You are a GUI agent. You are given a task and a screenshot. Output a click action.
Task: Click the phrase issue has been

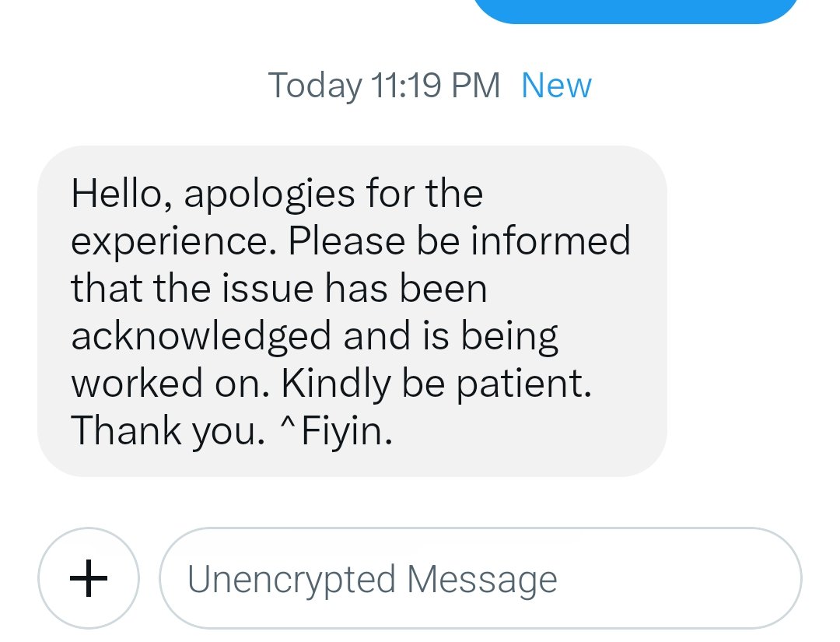point(354,289)
